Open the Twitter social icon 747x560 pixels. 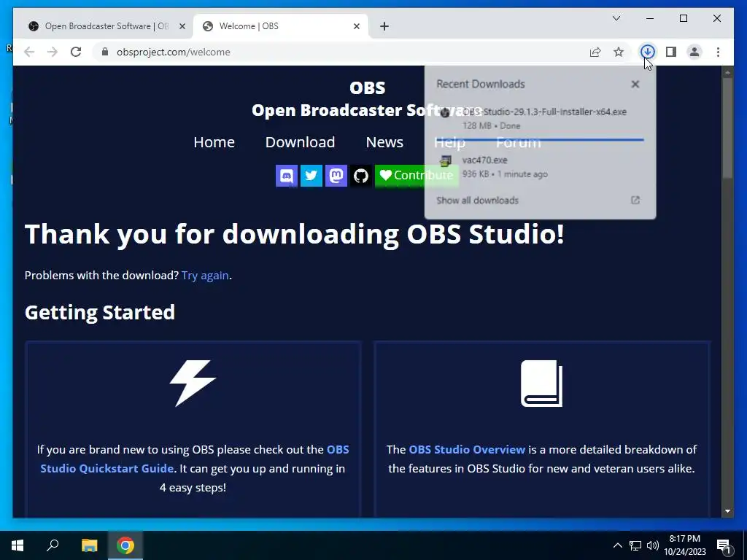pyautogui.click(x=311, y=176)
